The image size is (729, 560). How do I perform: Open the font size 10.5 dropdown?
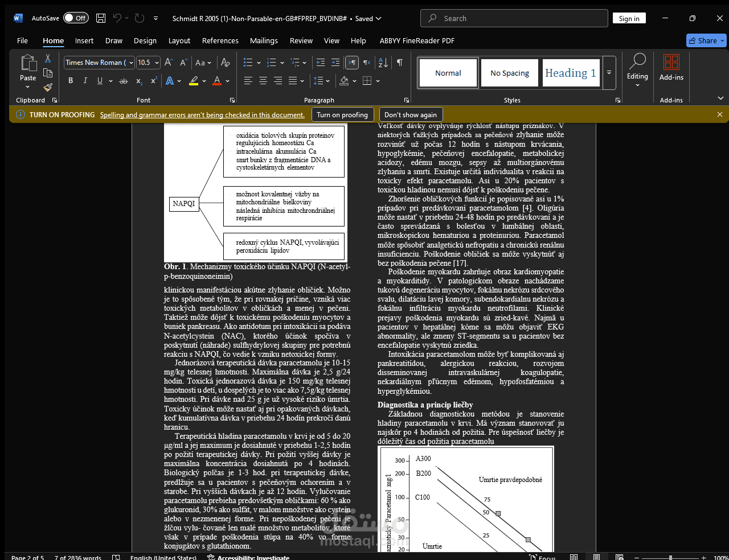click(x=157, y=63)
